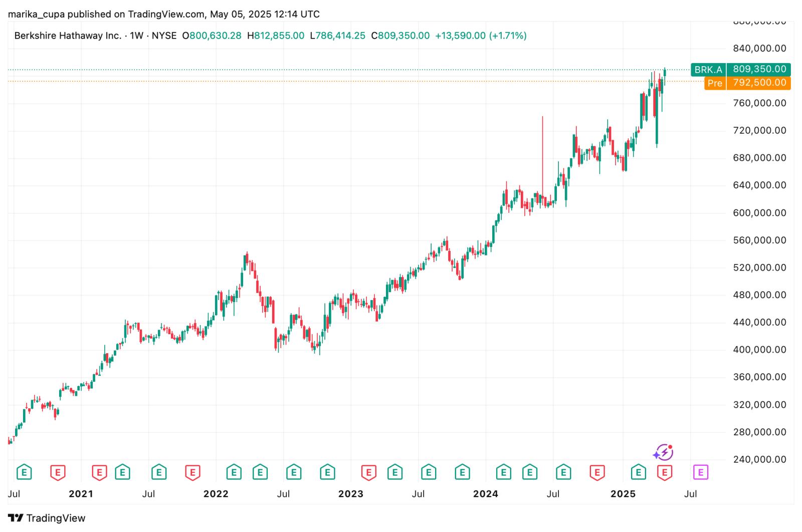Open green earnings marker directly below 2022 label
802x532 pixels.
[234, 472]
